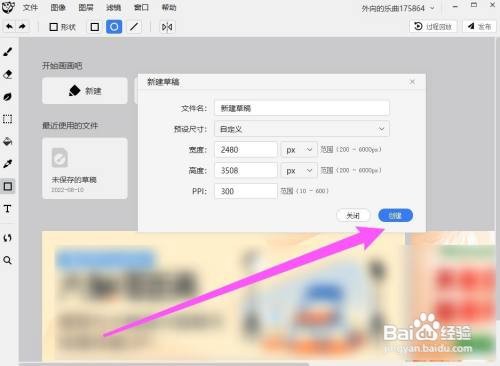Image resolution: width=500 pixels, height=366 pixels.
Task: Click the 关闭 button in dialog
Action: coord(353,216)
